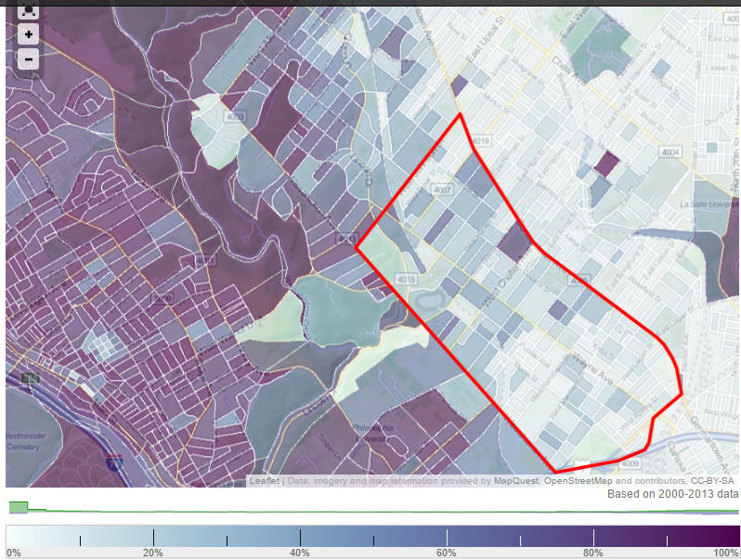Click the green timeline range handle

(x=19, y=506)
